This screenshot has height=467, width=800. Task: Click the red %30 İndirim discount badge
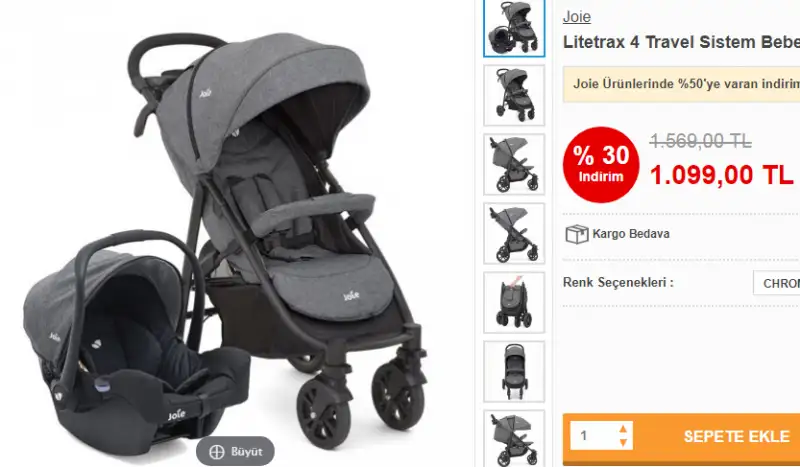(x=601, y=164)
